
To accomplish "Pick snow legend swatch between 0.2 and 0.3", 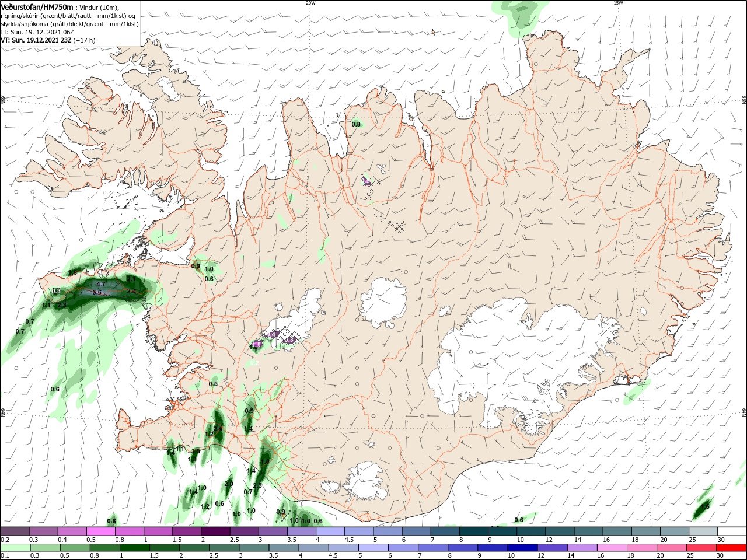I will 15,531.
